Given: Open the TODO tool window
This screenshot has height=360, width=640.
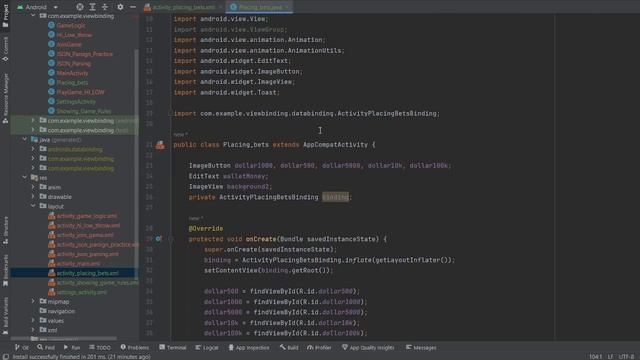Looking at the screenshot, I should tap(100, 347).
